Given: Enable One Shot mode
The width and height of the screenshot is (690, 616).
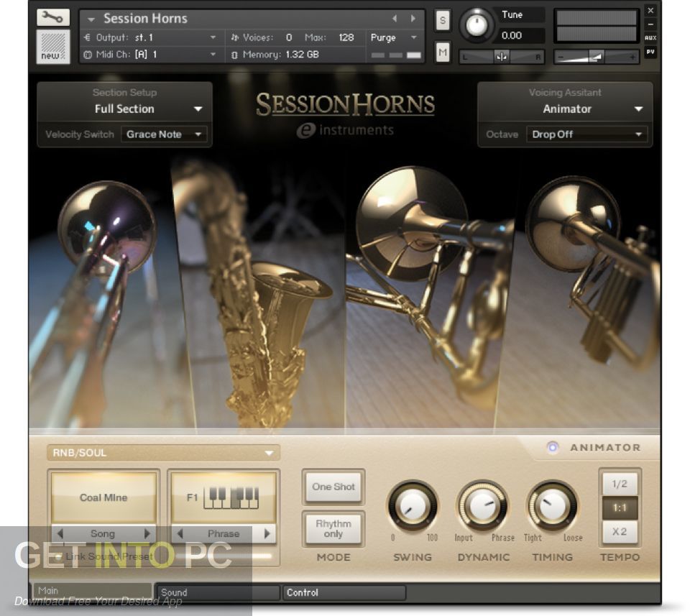Looking at the screenshot, I should tap(333, 487).
